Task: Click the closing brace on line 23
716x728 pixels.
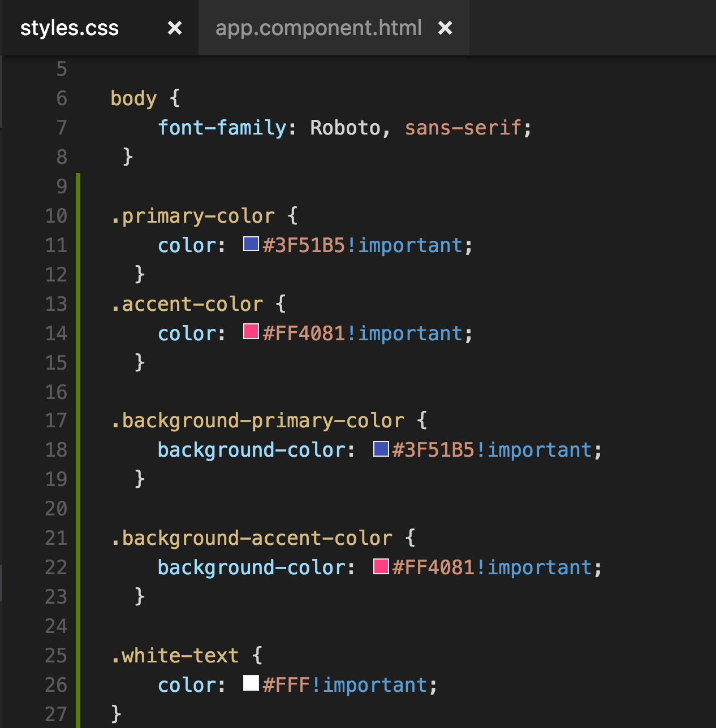Action: tap(140, 596)
